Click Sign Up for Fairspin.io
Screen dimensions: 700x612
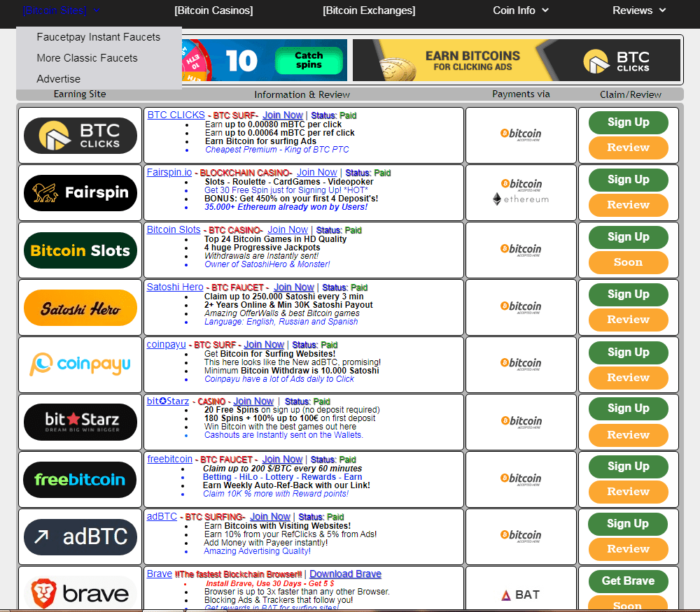click(628, 180)
